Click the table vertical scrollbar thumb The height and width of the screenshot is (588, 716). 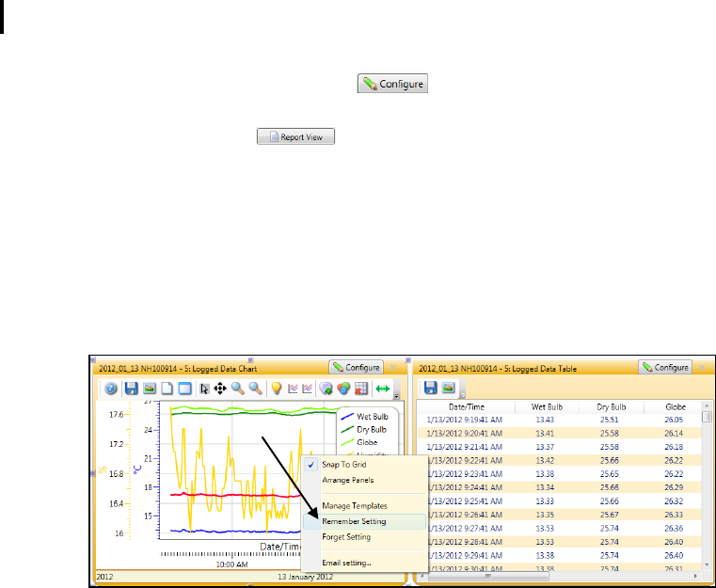(x=707, y=416)
